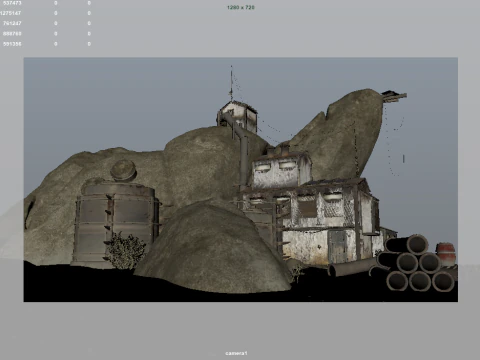Select the stacked pipes in viewport
Screen dimensions: 480x360
tap(415, 263)
